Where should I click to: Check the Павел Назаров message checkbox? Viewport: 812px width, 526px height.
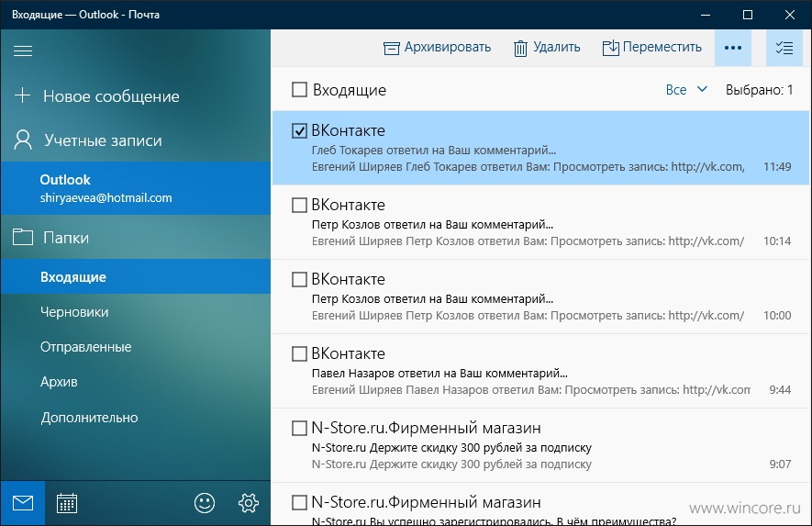(299, 353)
